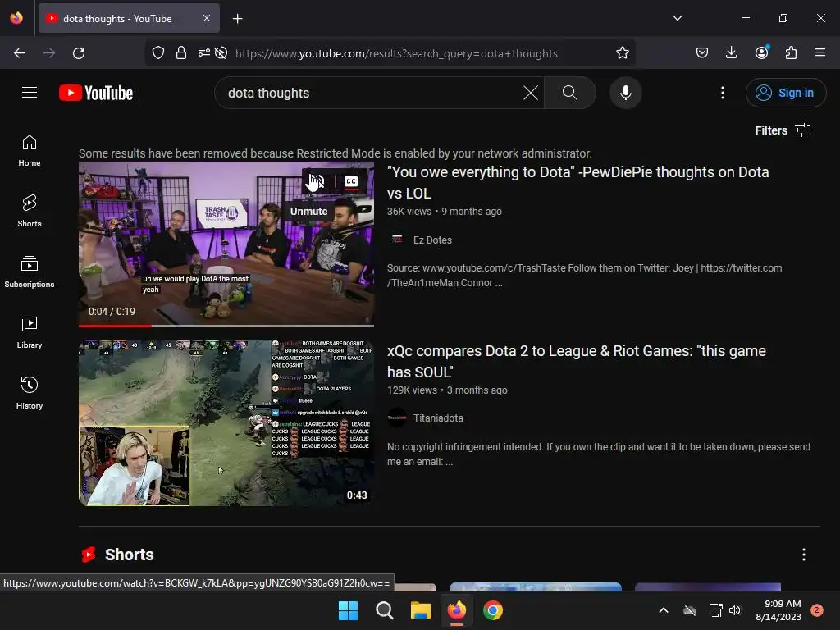Image resolution: width=840 pixels, height=630 pixels.
Task: Open Subscriptions in the sidebar
Action: click(x=30, y=272)
